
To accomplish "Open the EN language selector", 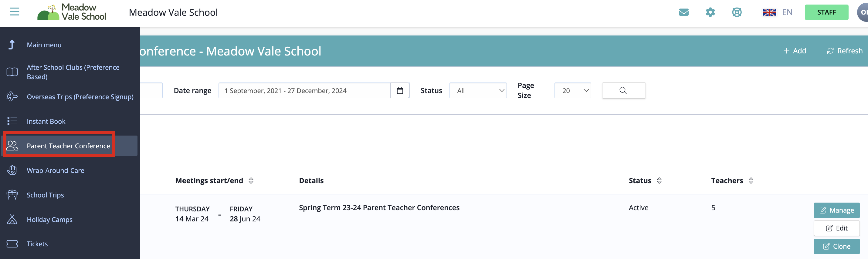I will pos(777,12).
